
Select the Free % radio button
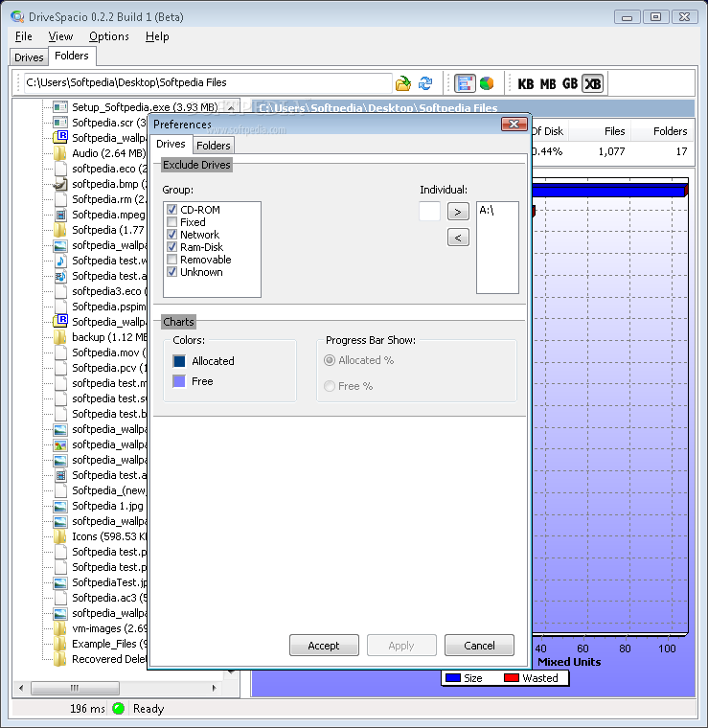(330, 386)
